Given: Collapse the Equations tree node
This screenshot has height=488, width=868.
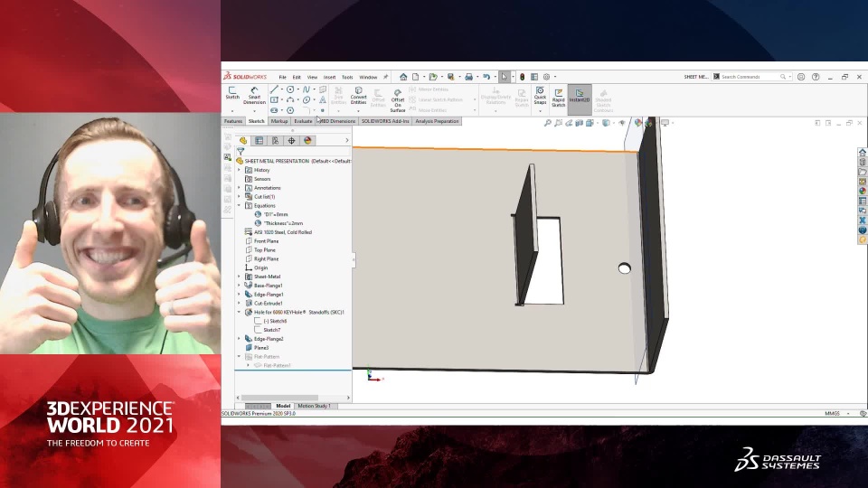Looking at the screenshot, I should [239, 205].
